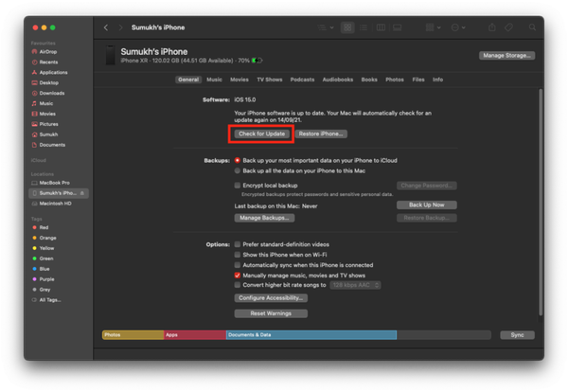Image resolution: width=568 pixels, height=392 pixels.
Task: Click the Share toolbar icon
Action: coord(491,27)
